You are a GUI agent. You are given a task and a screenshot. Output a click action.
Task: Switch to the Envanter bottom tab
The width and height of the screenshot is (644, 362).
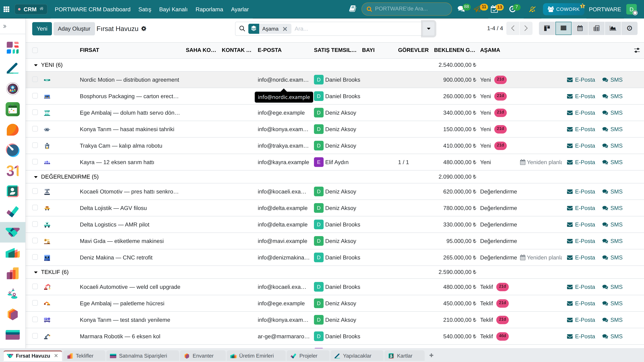pos(203,356)
